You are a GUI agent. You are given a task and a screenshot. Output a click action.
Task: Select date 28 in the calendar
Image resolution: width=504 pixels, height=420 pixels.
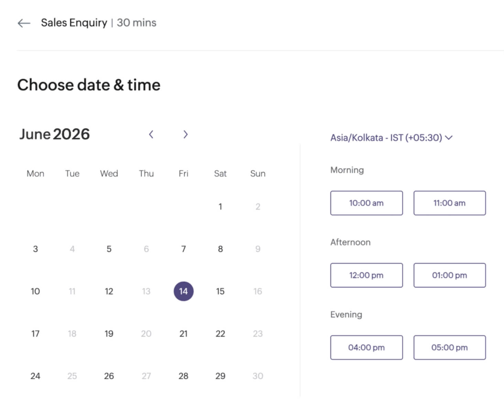click(x=183, y=376)
